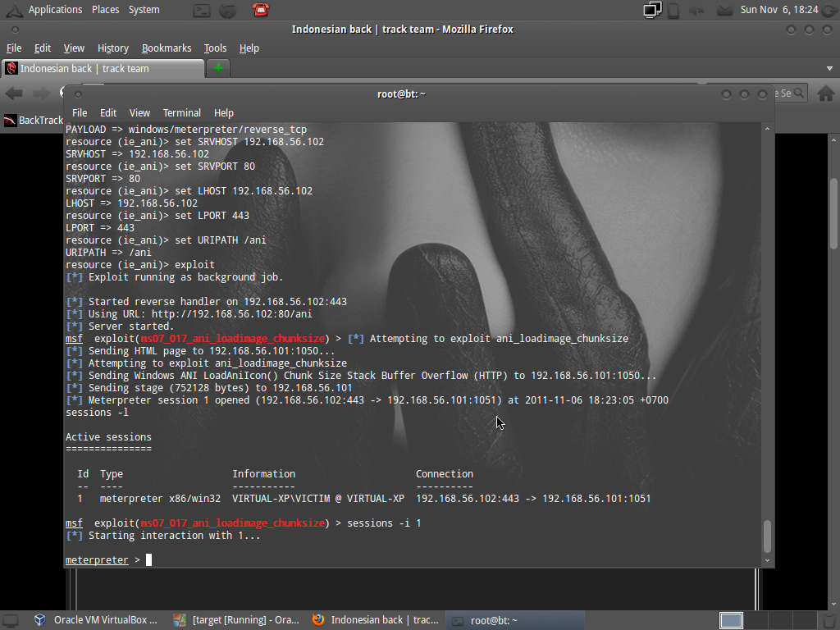The image size is (840, 630).
Task: Click the 'meterpreter x86/win32' session type text
Action: (x=160, y=499)
